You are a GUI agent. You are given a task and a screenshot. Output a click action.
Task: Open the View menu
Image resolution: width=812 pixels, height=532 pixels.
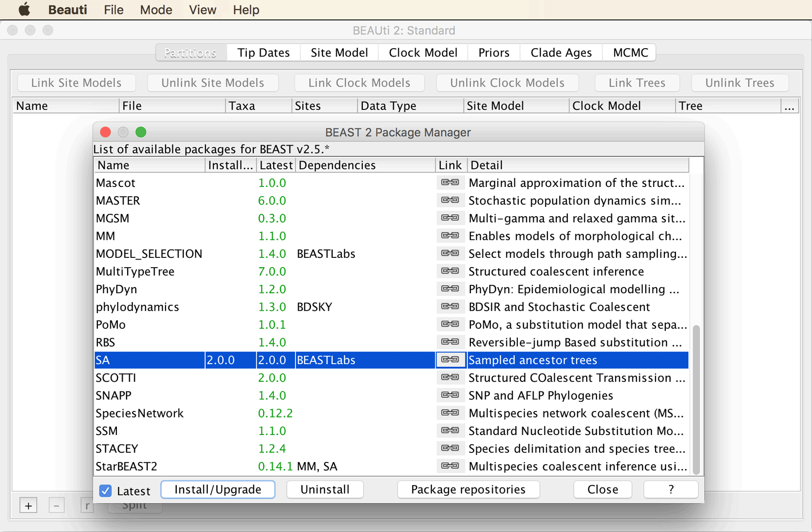point(202,10)
